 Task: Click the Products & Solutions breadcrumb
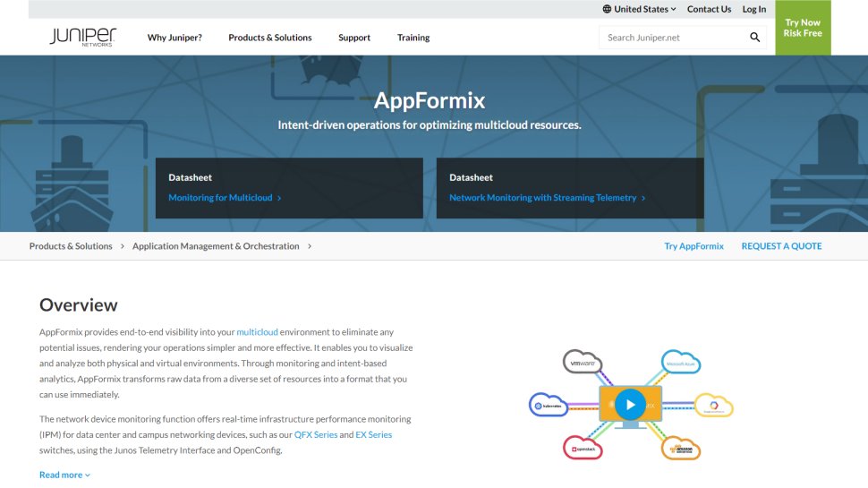click(x=71, y=246)
